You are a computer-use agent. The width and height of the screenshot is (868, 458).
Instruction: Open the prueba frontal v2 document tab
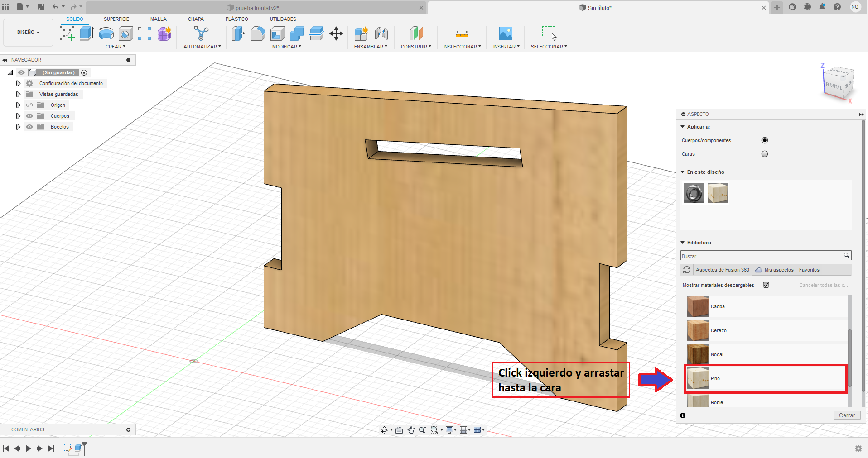[256, 8]
